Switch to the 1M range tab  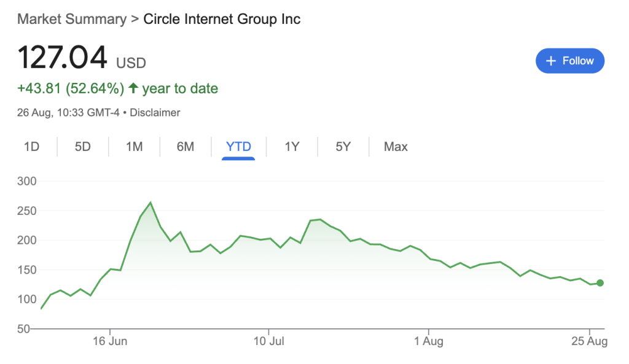[x=135, y=147]
